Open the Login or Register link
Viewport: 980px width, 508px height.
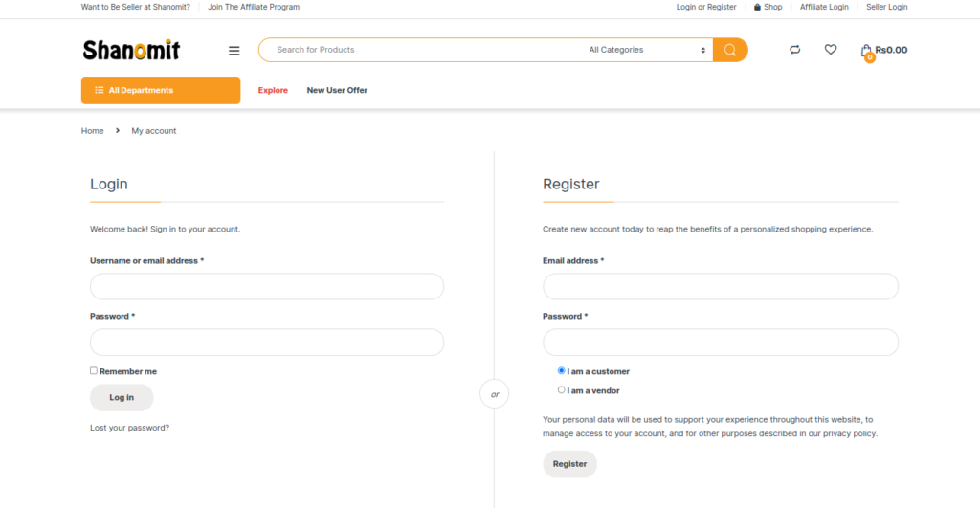click(x=706, y=7)
